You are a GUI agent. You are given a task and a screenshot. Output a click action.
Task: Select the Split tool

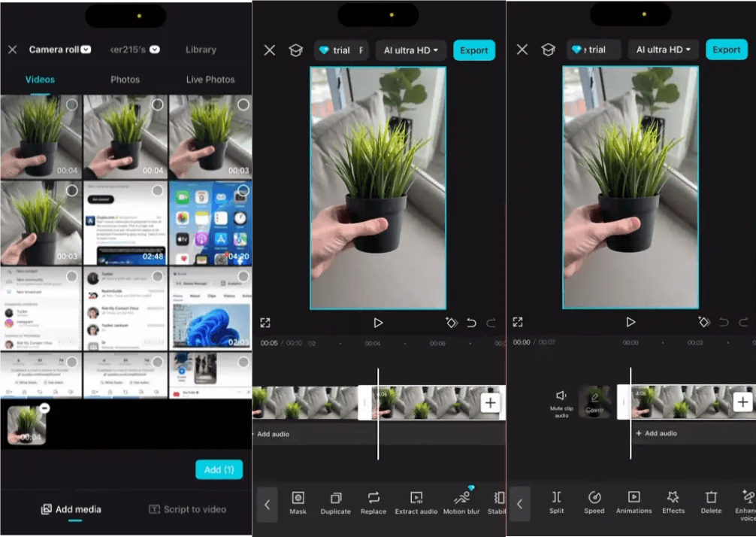point(556,497)
